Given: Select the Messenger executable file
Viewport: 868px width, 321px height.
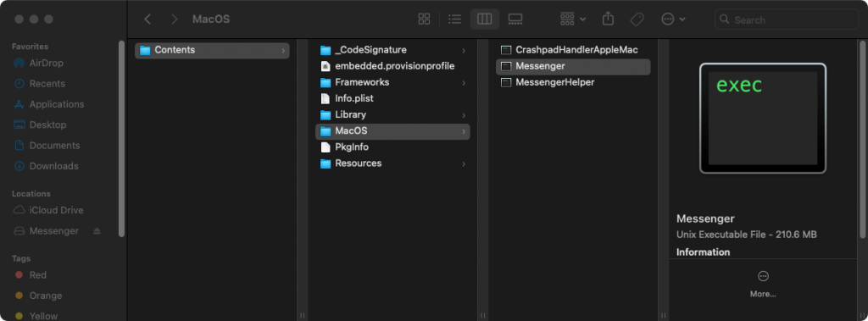Looking at the screenshot, I should coord(573,66).
